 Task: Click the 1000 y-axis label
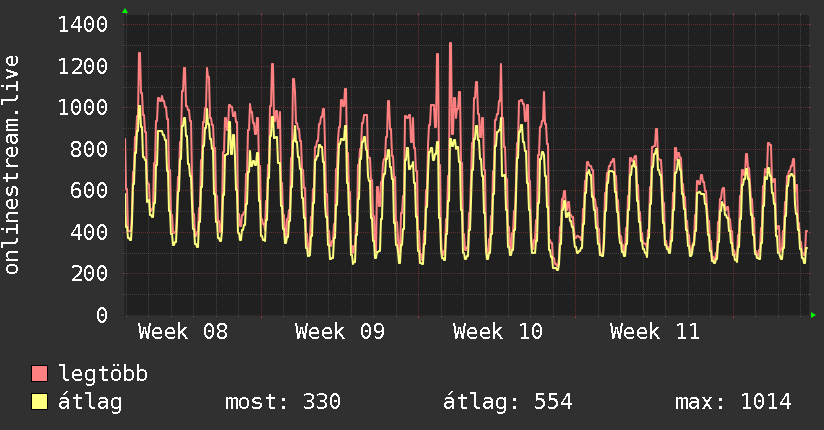coord(83,107)
